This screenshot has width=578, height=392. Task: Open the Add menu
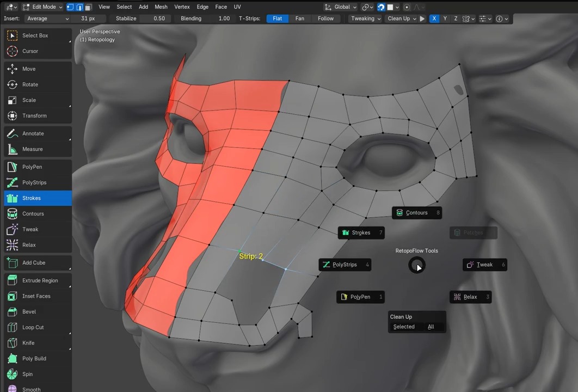(x=143, y=7)
